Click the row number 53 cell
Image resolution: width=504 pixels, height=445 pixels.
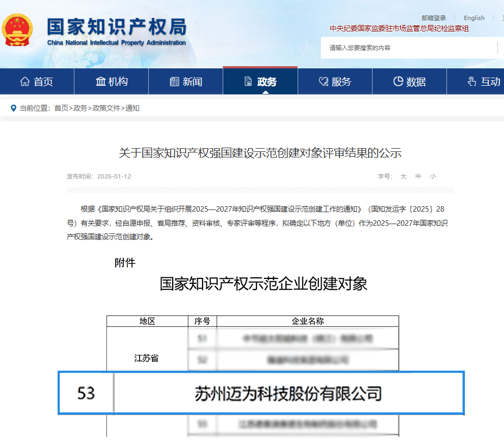click(86, 393)
